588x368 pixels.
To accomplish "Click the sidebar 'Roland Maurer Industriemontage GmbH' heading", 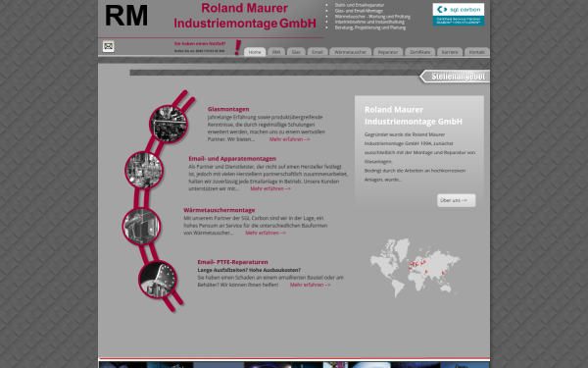I will pyautogui.click(x=414, y=115).
